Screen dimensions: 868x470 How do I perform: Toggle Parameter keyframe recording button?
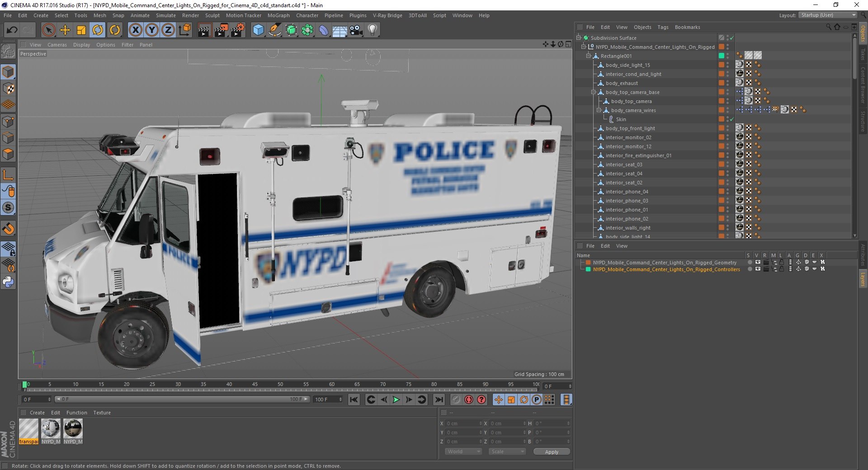click(537, 399)
